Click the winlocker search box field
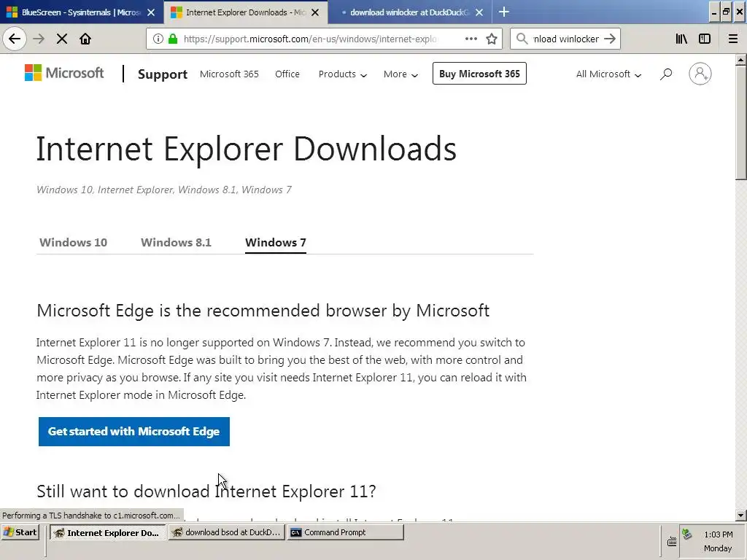This screenshot has width=747, height=560. [565, 39]
